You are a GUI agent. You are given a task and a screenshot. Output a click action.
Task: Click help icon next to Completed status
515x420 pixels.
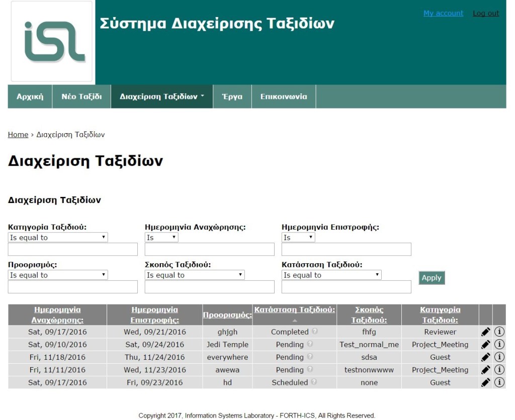pyautogui.click(x=314, y=332)
